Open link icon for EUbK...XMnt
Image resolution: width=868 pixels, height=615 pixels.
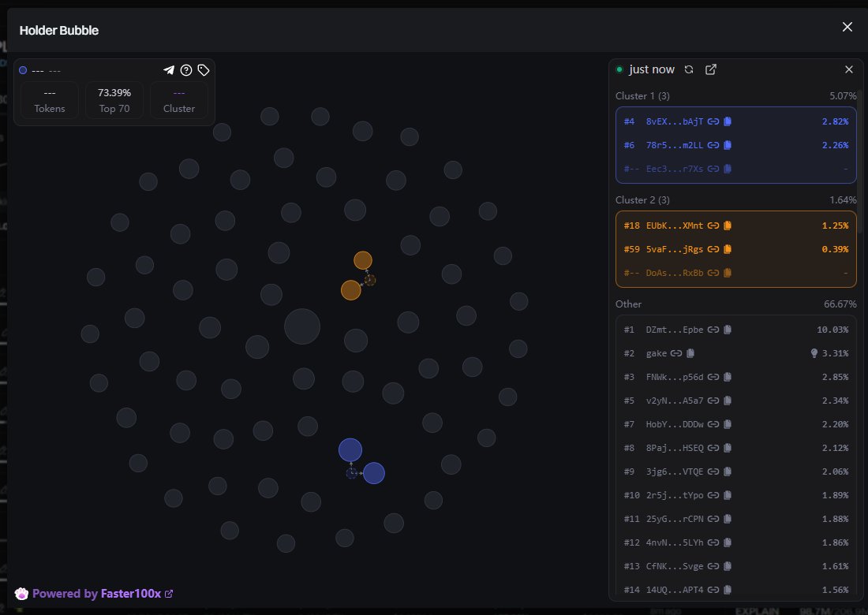coord(713,225)
